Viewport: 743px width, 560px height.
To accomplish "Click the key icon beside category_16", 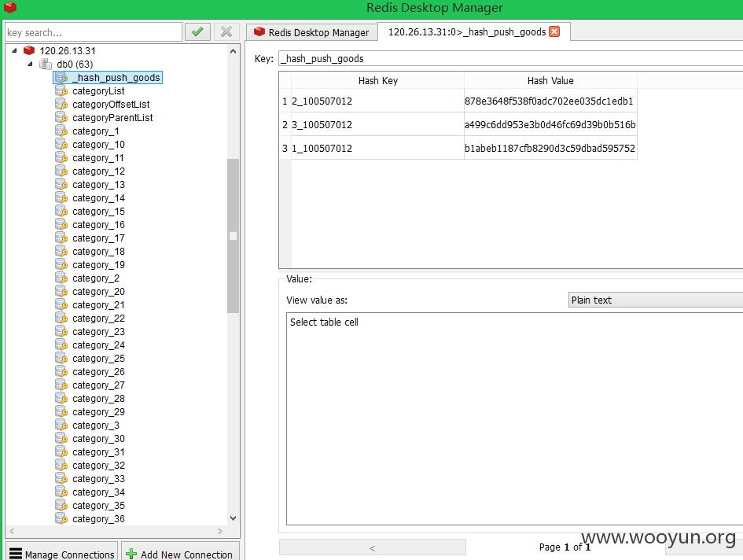I will point(61,224).
